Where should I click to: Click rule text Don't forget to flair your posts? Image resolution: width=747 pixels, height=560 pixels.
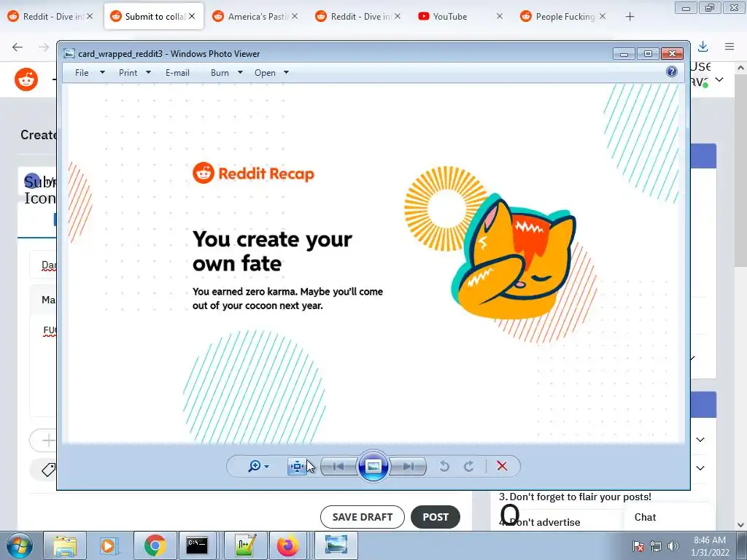(580, 497)
